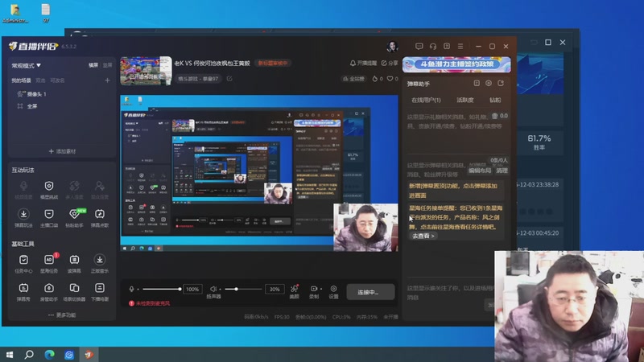
Task: Expand ··· 更多功能 more functions
Action: coord(62,315)
